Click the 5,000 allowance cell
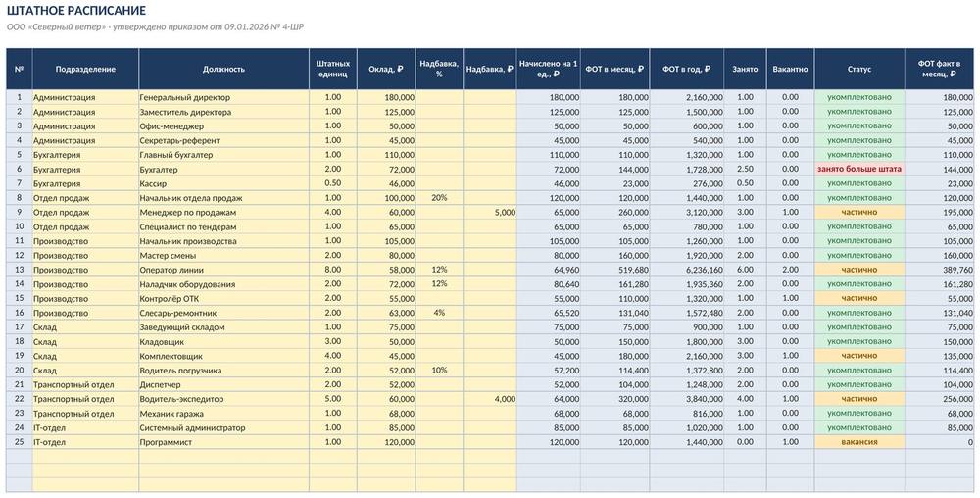Viewport: 980px width, 498px height. [x=490, y=213]
